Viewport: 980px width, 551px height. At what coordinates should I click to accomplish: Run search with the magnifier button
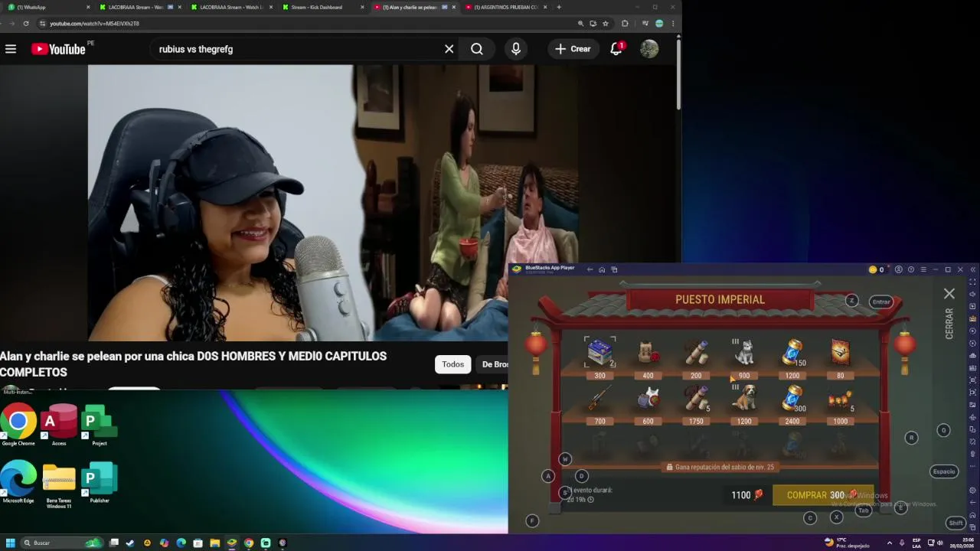click(x=477, y=49)
